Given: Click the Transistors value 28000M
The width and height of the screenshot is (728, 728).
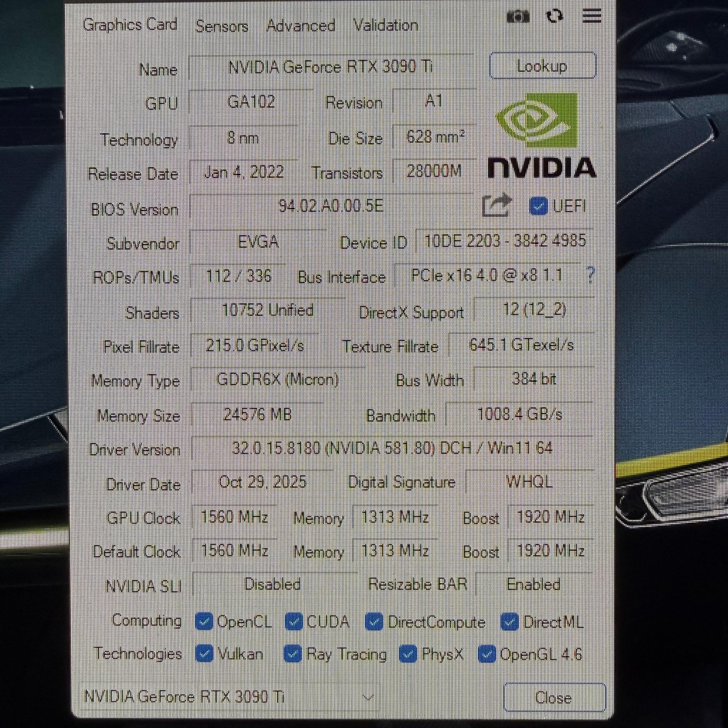Looking at the screenshot, I should click(434, 171).
